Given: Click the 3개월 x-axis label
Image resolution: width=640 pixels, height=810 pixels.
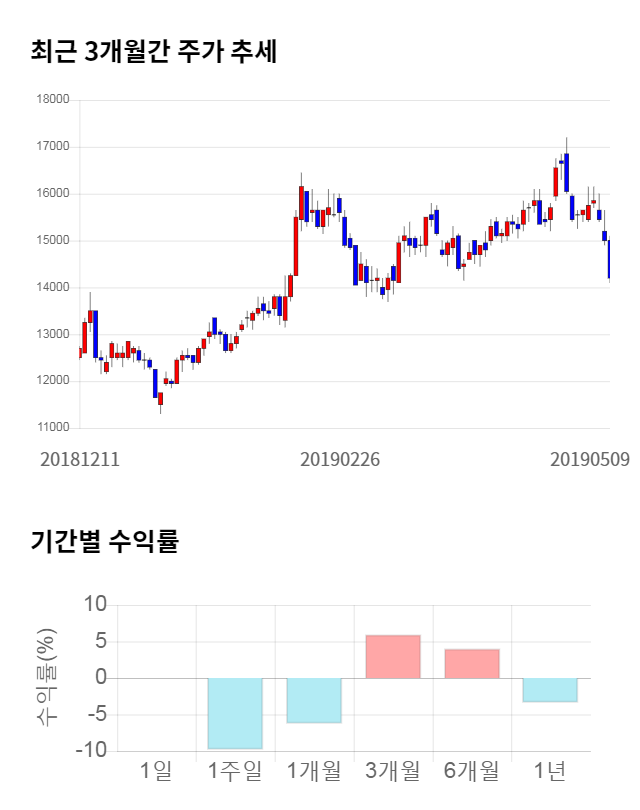Looking at the screenshot, I should [393, 772].
